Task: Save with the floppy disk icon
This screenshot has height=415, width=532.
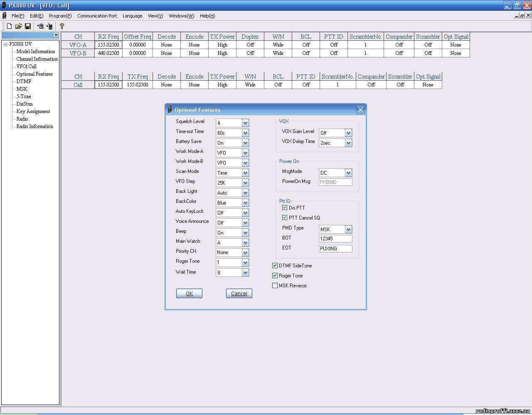Action: 28,26
